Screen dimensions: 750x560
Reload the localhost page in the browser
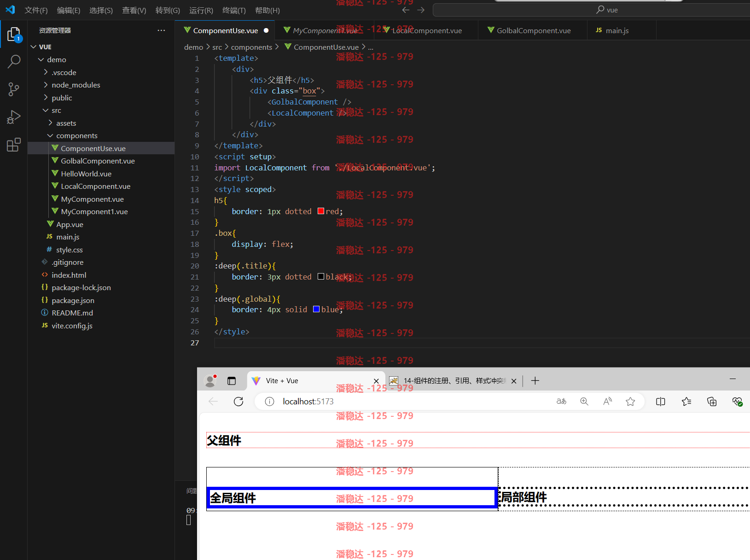click(x=238, y=402)
